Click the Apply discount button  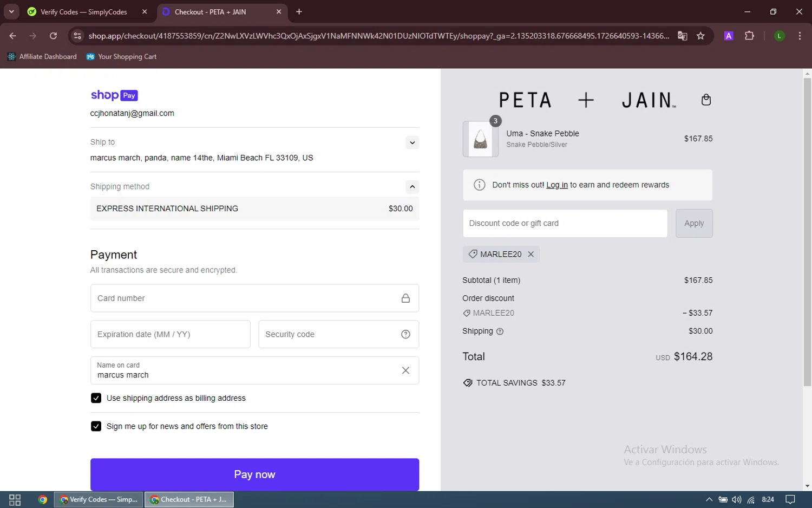(x=694, y=223)
